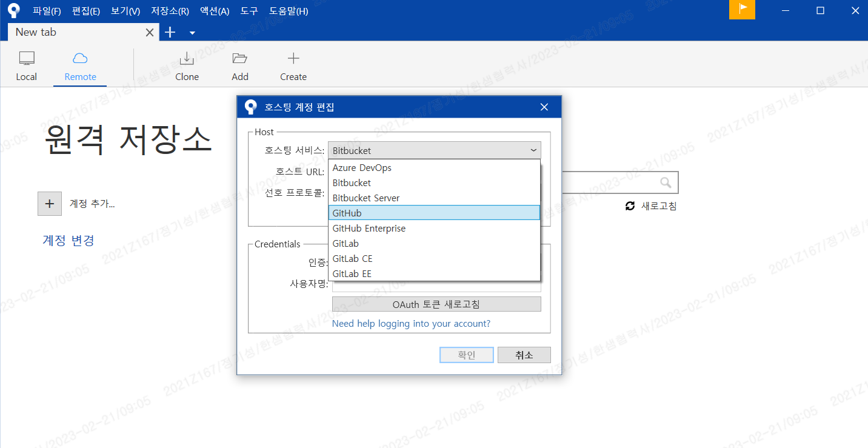Collapse the 호스팅 서비스 combo box

coord(435,150)
